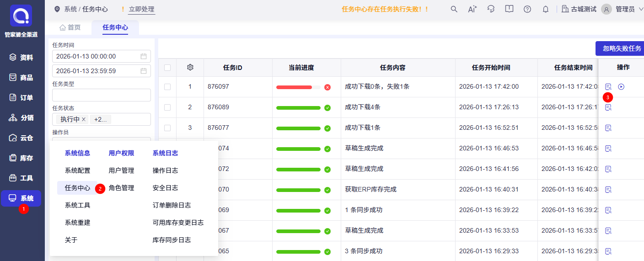Open the manual book icon
644x261 pixels.
click(x=509, y=9)
